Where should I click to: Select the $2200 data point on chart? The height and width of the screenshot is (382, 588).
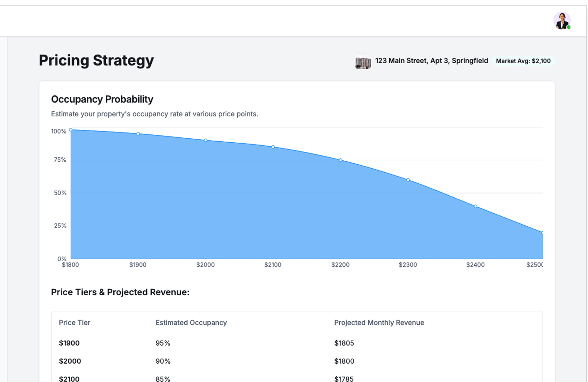point(341,160)
